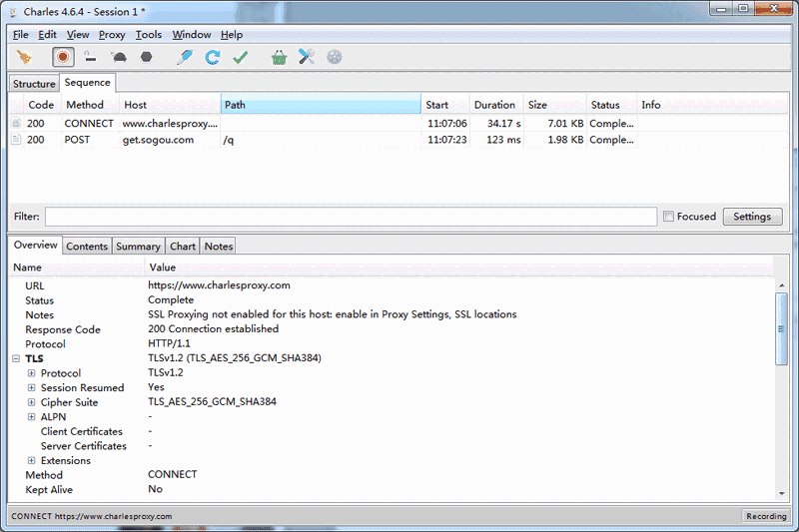Switch to the Structure tab

coord(34,84)
